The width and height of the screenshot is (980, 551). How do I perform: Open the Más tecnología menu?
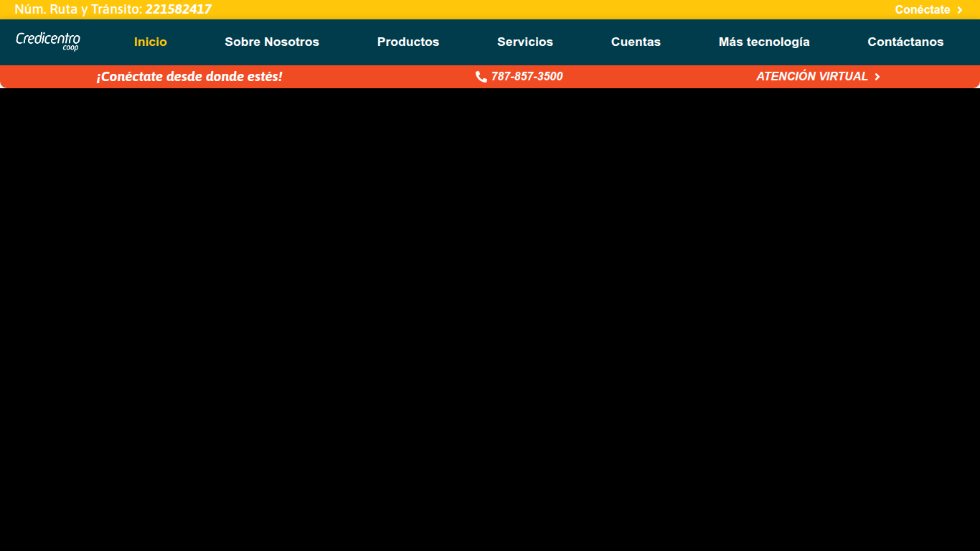(x=764, y=42)
